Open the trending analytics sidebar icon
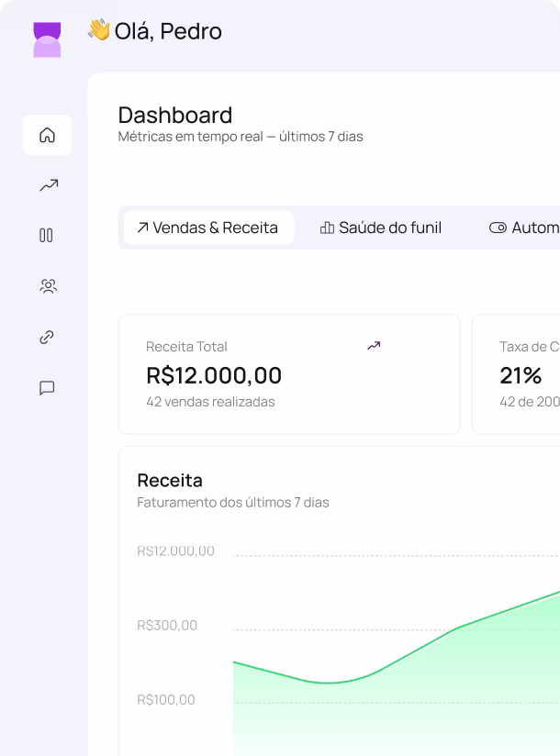560x756 pixels. tap(49, 185)
